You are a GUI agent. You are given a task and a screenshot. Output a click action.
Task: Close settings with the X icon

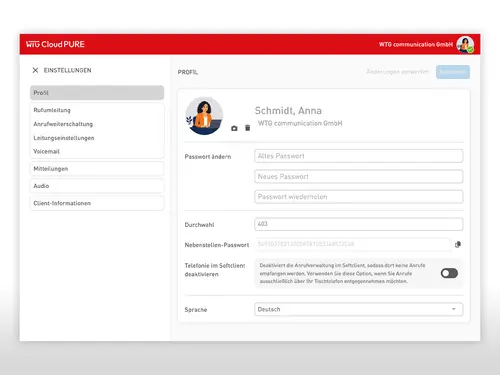point(35,70)
